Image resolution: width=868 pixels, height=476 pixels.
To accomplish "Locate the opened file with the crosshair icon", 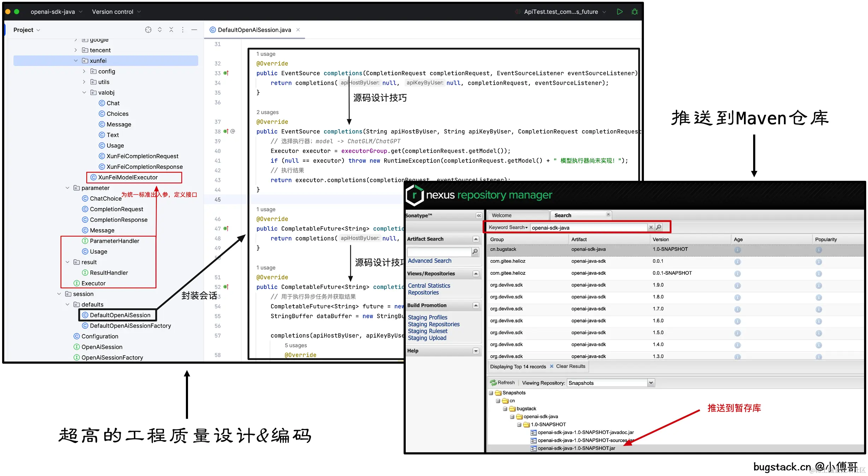I will (148, 30).
